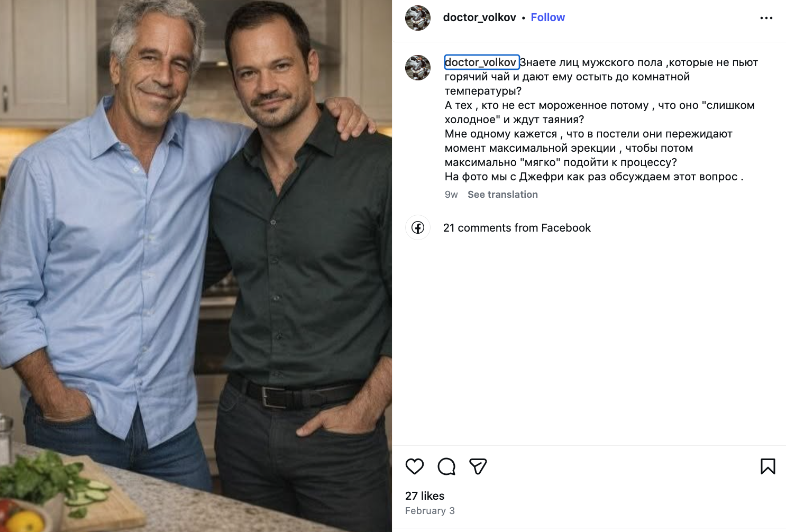View the 27 likes list

tap(425, 496)
